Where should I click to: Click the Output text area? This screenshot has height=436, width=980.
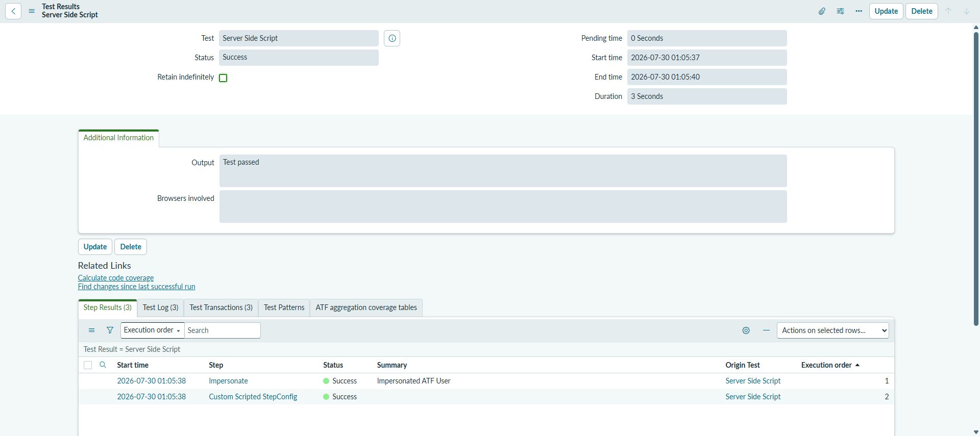point(503,171)
